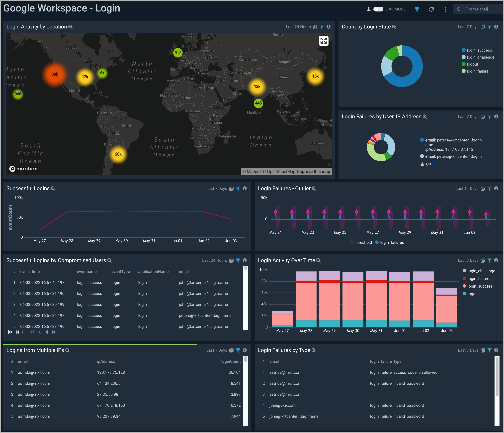The image size is (504, 433).
Task: Open the filter icon in the top toolbar
Action: [417, 9]
